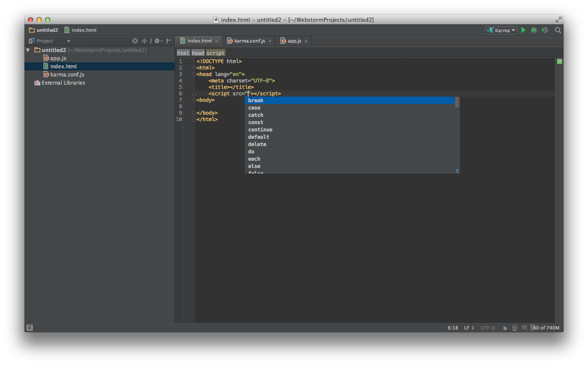The image size is (588, 366).
Task: Click the Hector inspector icon in status bar
Action: click(x=514, y=328)
